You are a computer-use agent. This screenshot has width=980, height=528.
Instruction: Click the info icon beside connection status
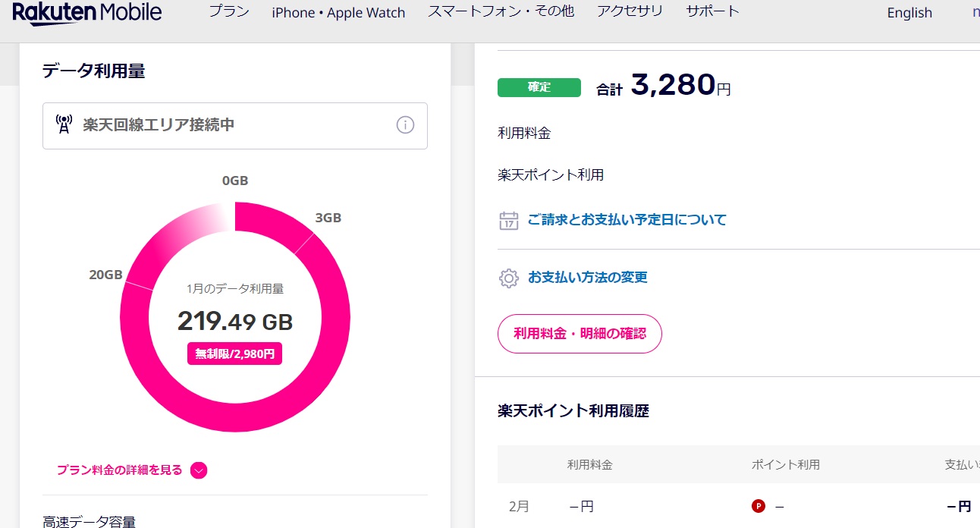406,125
